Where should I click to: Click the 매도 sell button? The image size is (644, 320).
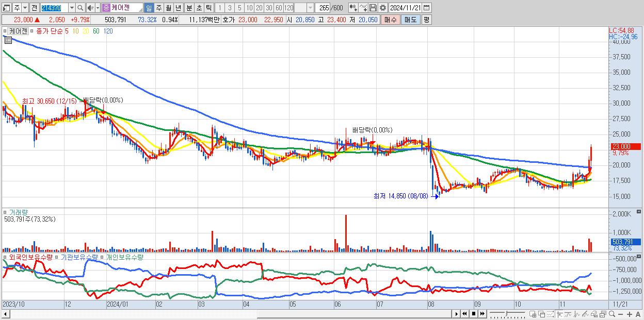pyautogui.click(x=411, y=20)
